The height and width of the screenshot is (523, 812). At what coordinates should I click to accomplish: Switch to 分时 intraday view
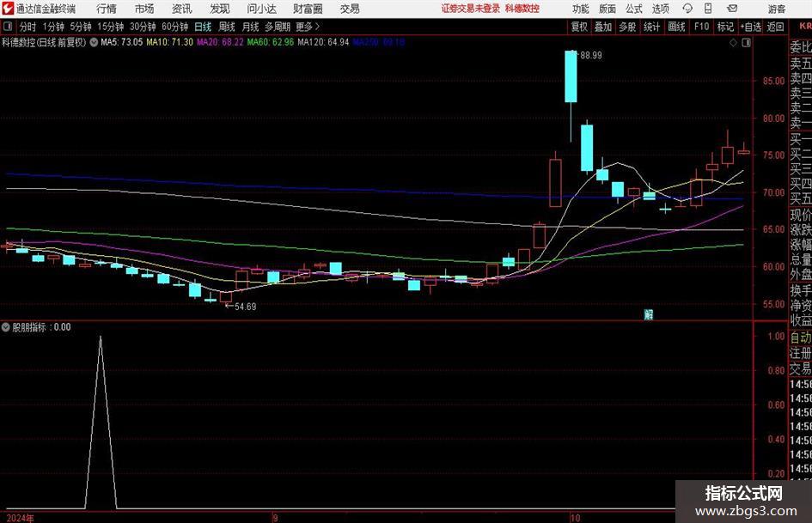tap(27, 27)
